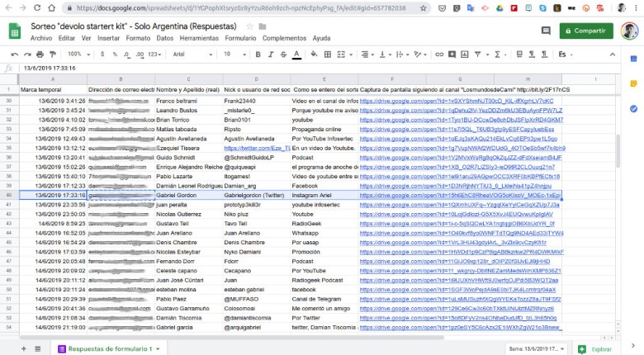The height and width of the screenshot is (355, 644).
Task: Click the formula bar input field
Action: 330,68
